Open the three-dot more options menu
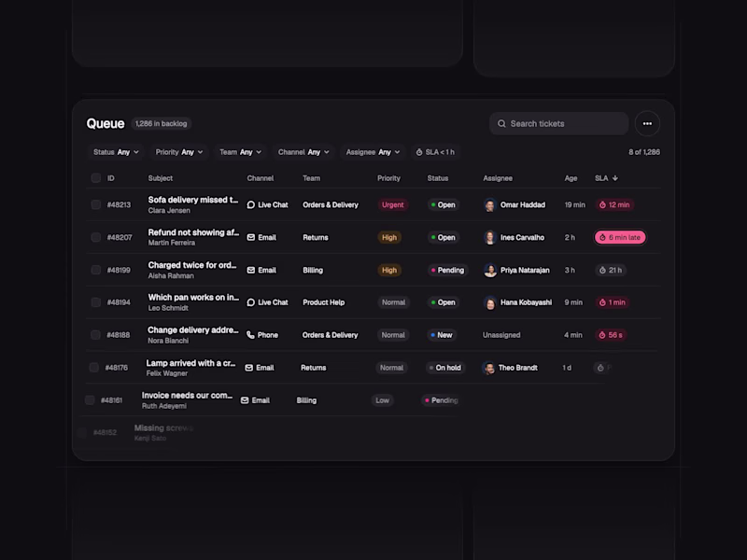 point(647,124)
